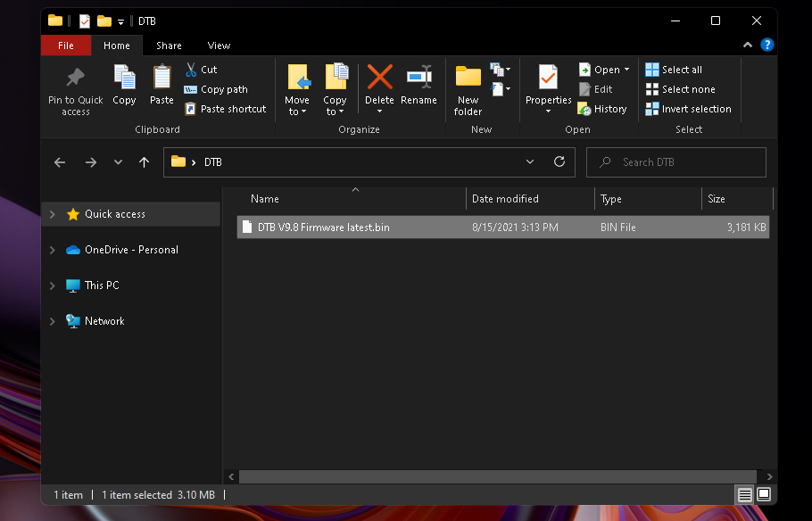This screenshot has width=812, height=521.
Task: Expand the This PC tree node
Action: 53,285
